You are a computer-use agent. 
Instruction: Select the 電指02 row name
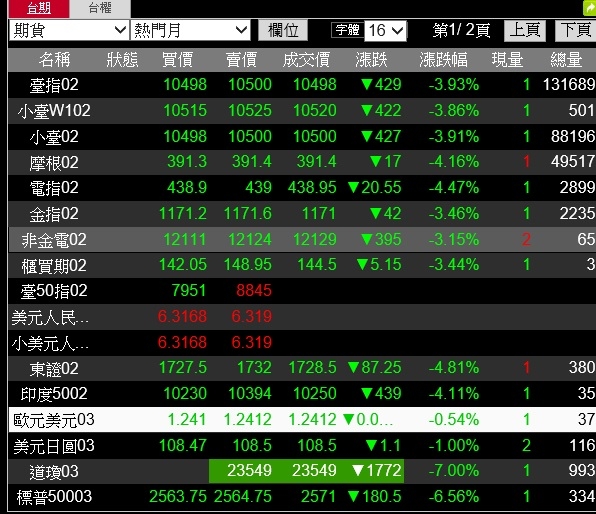pos(54,188)
